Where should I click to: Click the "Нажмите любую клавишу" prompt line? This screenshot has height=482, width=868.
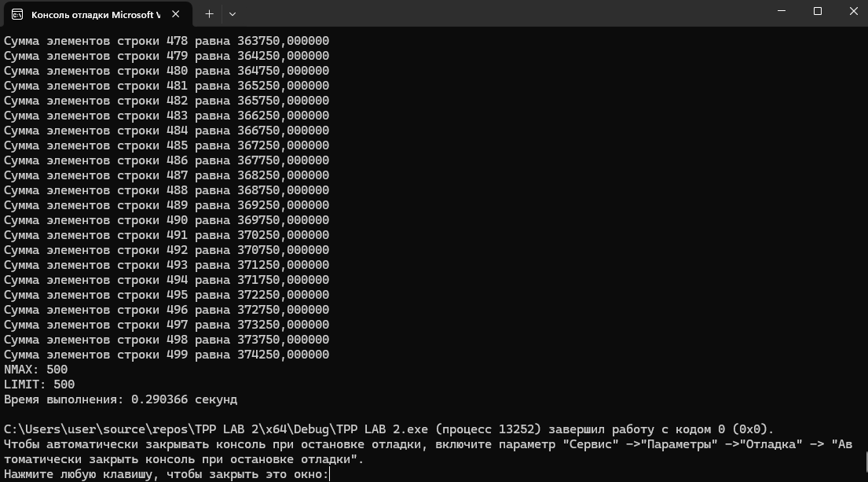click(167, 474)
